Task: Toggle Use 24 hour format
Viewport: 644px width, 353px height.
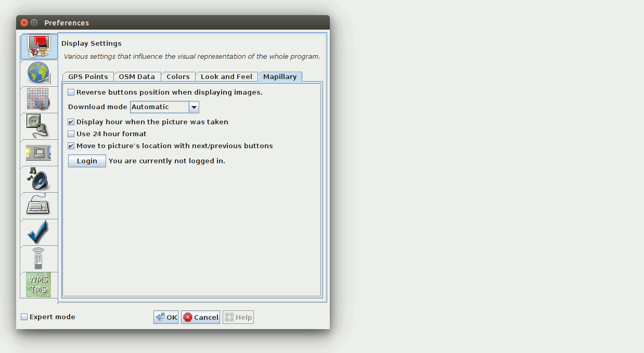Action: [71, 134]
